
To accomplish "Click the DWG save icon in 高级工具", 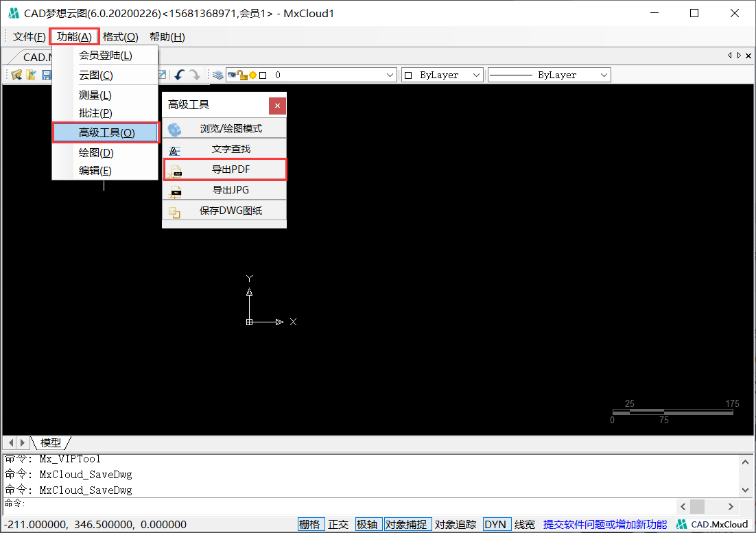I will click(174, 212).
